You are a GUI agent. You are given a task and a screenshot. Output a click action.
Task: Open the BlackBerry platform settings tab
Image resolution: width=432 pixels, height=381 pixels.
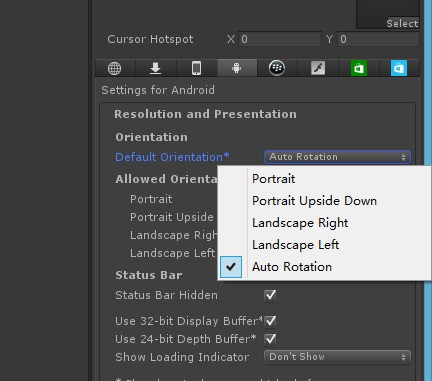click(277, 68)
